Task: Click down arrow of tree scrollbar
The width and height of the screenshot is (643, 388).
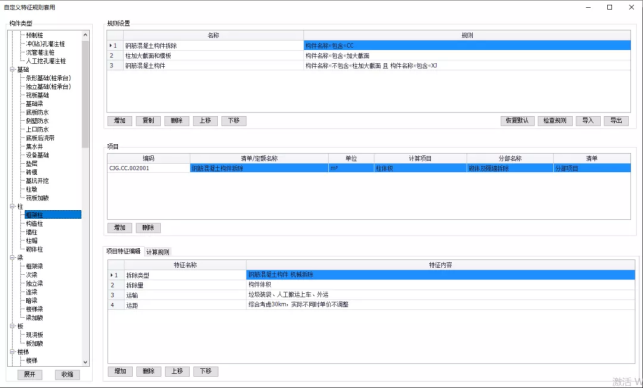Action: click(x=85, y=362)
